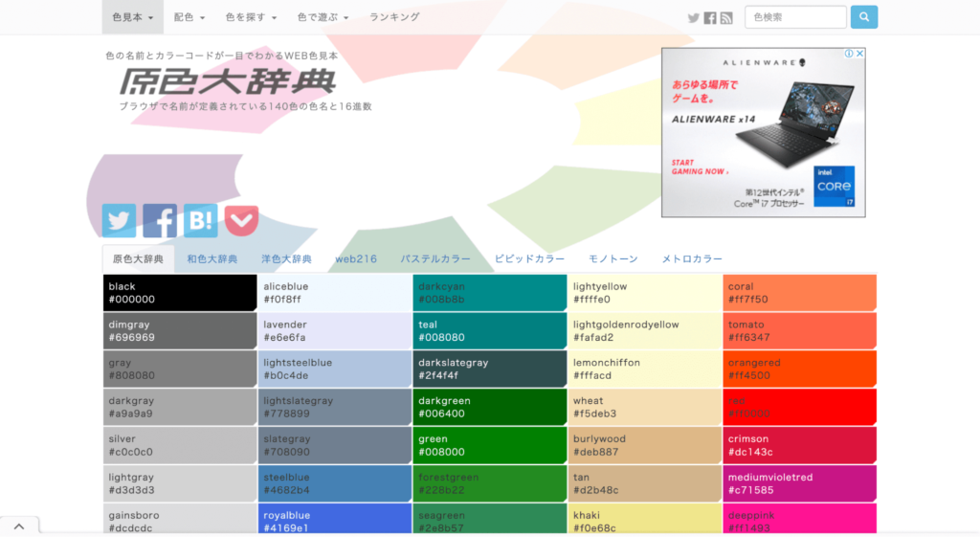Viewport: 980px width, 537px height.
Task: Select the tan #d2b48c swatch
Action: 644,483
